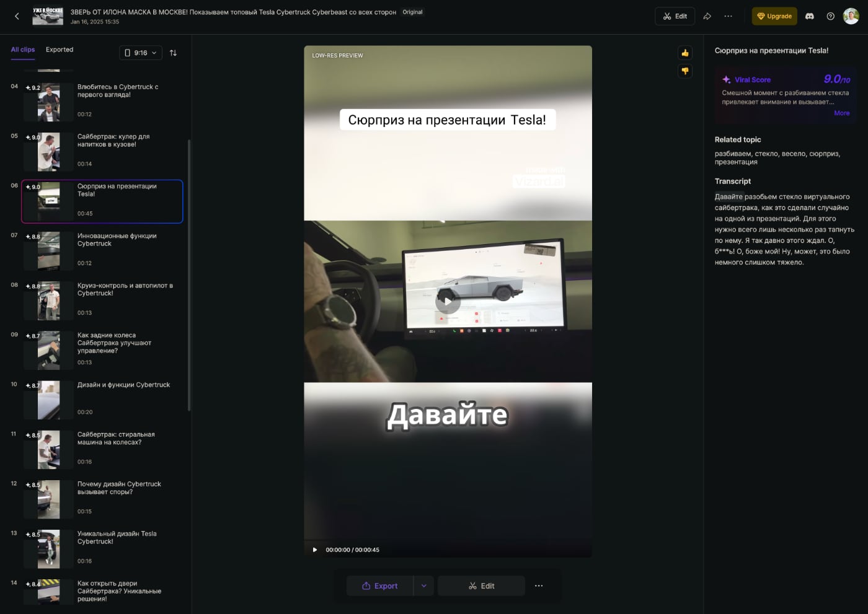Viewport: 868px width, 614px height.
Task: Open thumbnail of clip 05
Action: [49, 152]
